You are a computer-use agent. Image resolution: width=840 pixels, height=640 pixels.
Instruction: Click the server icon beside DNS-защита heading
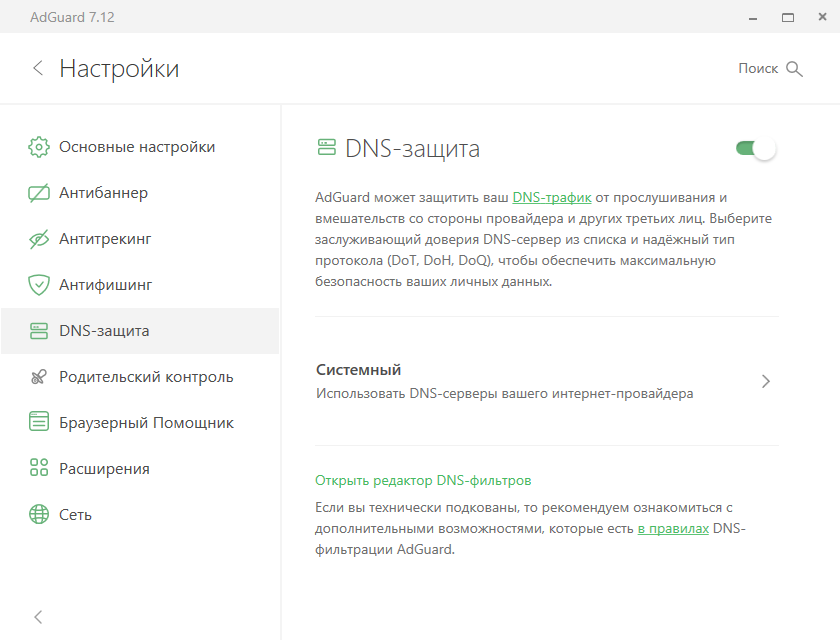click(326, 147)
